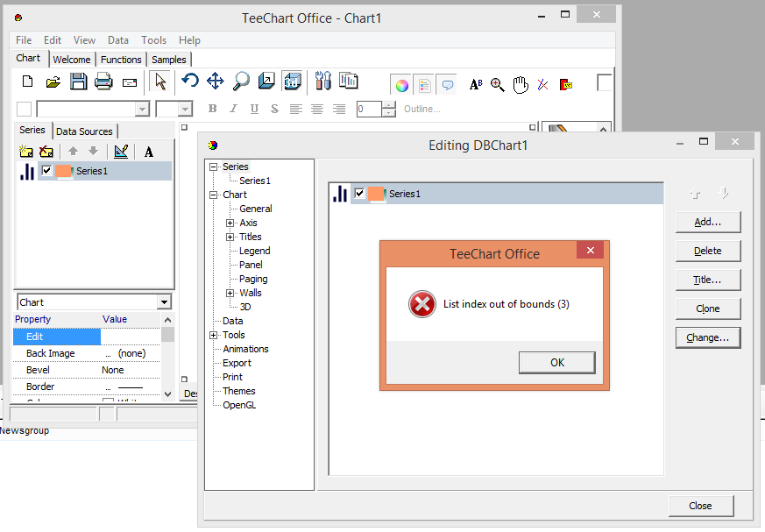Click orange Series1 swatch in Editing DBChart1
The image size is (765, 532).
point(377,194)
